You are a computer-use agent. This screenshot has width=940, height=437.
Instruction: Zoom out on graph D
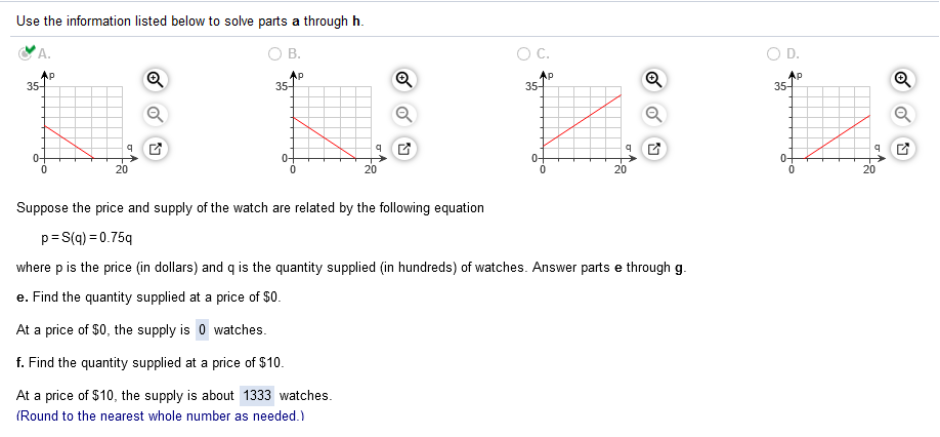pos(903,114)
